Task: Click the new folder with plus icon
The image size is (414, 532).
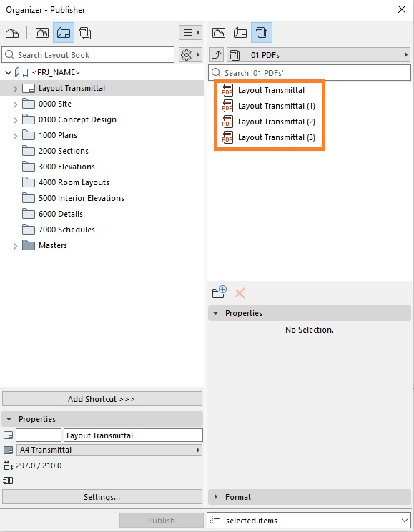Action: point(220,292)
